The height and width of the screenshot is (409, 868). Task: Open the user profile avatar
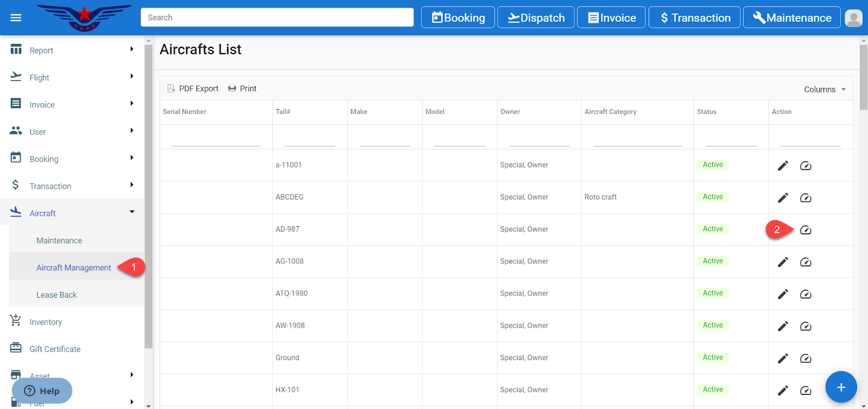coord(853,18)
